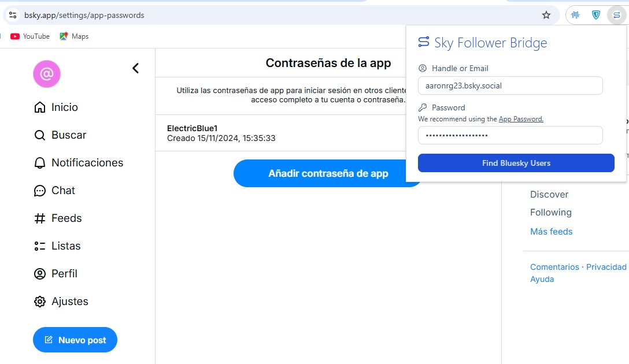Open the Chat speech bubble icon
629x364 pixels.
[39, 190]
